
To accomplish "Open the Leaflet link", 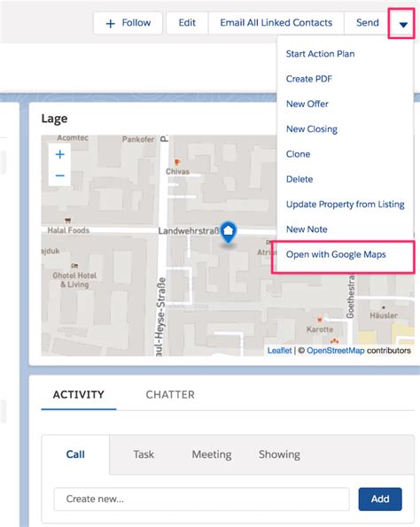I will click(x=279, y=351).
